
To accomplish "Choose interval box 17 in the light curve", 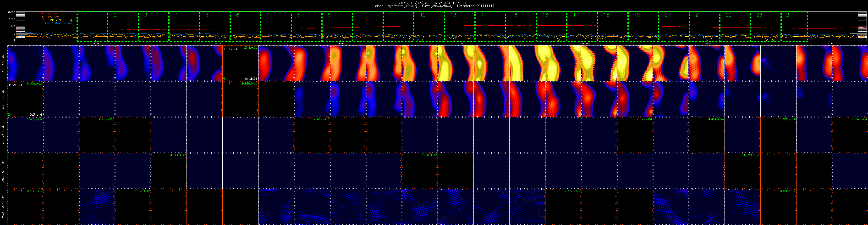I will tap(582, 26).
